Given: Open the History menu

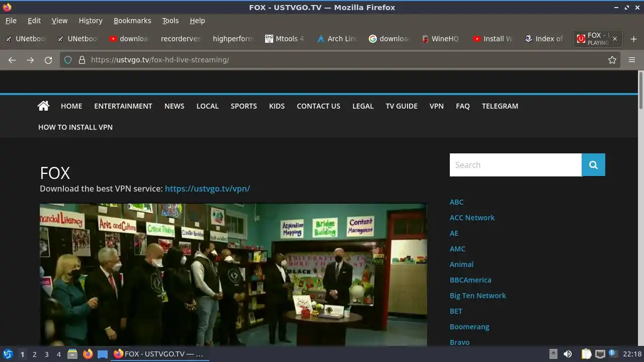Looking at the screenshot, I should (x=91, y=21).
